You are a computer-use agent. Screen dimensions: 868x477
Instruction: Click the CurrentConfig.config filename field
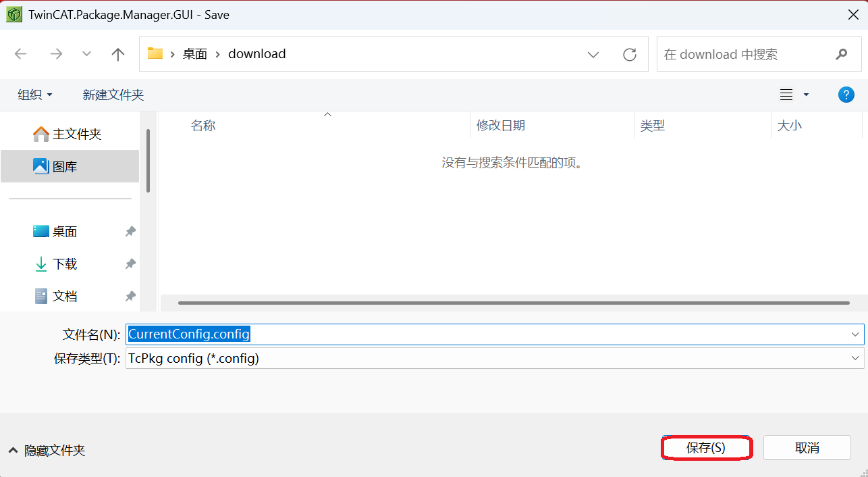click(x=405, y=334)
